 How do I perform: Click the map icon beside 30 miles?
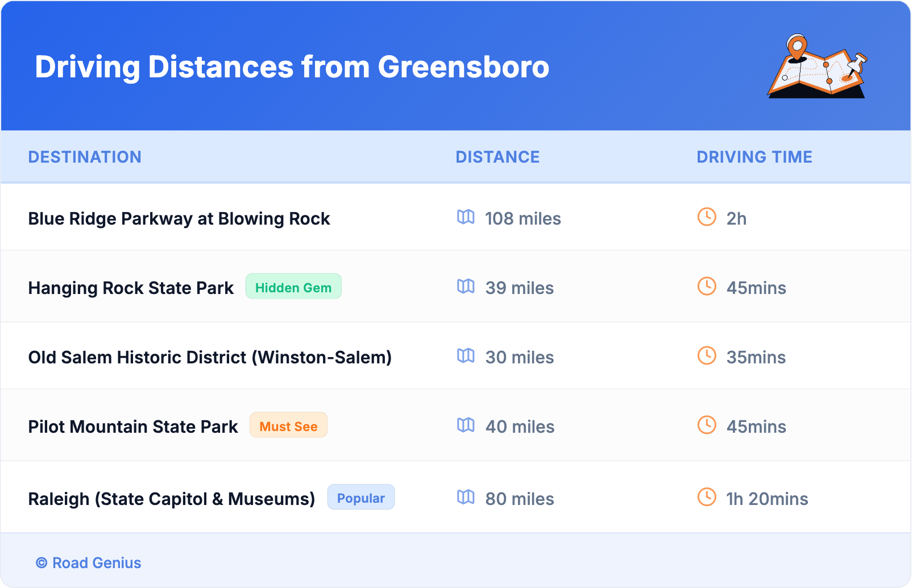(x=466, y=356)
